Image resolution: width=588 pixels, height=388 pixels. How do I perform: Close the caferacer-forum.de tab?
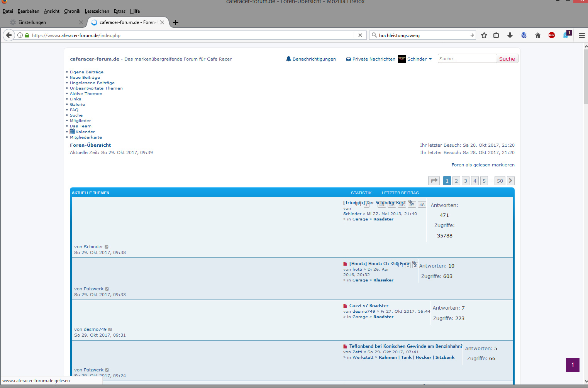pyautogui.click(x=162, y=22)
